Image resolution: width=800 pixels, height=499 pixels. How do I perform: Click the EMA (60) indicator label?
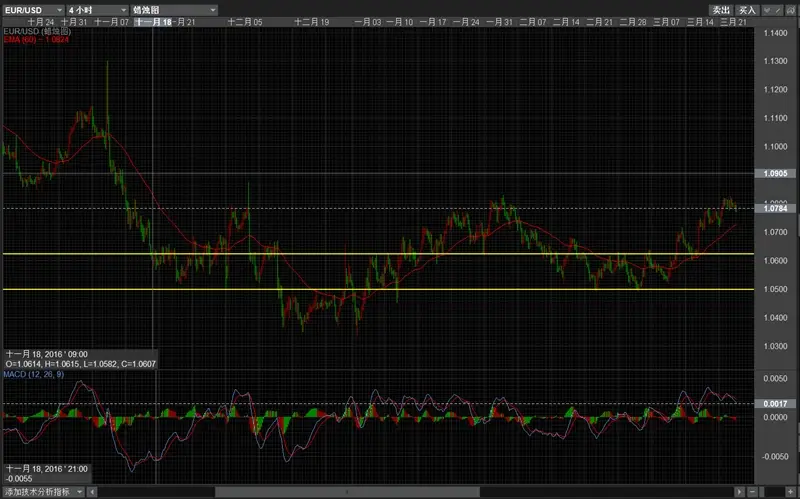pyautogui.click(x=36, y=39)
